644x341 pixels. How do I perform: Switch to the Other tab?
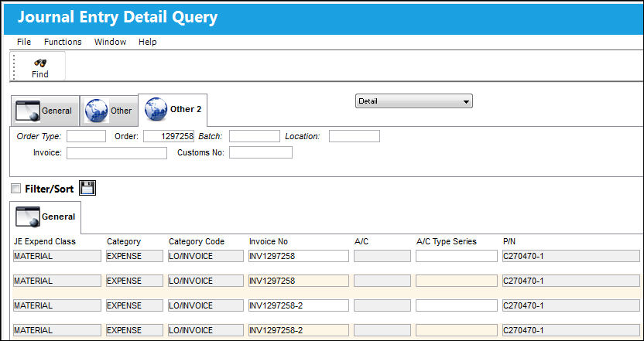[109, 111]
